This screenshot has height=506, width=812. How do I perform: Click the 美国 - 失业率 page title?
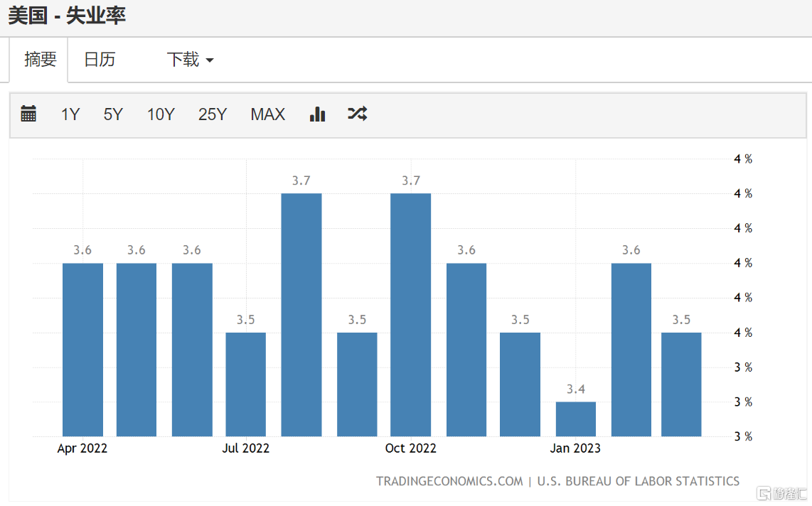[x=67, y=16]
